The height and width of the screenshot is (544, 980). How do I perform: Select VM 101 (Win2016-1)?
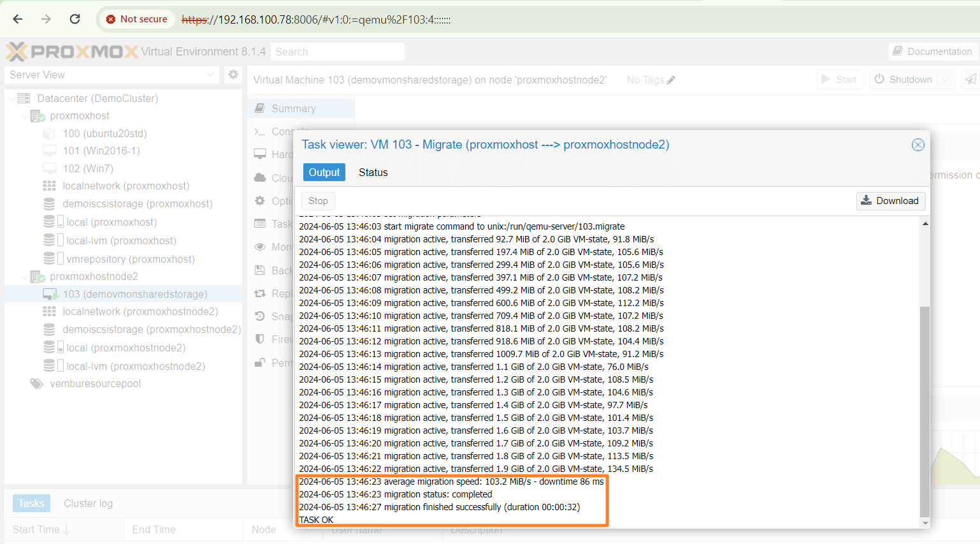tap(101, 151)
